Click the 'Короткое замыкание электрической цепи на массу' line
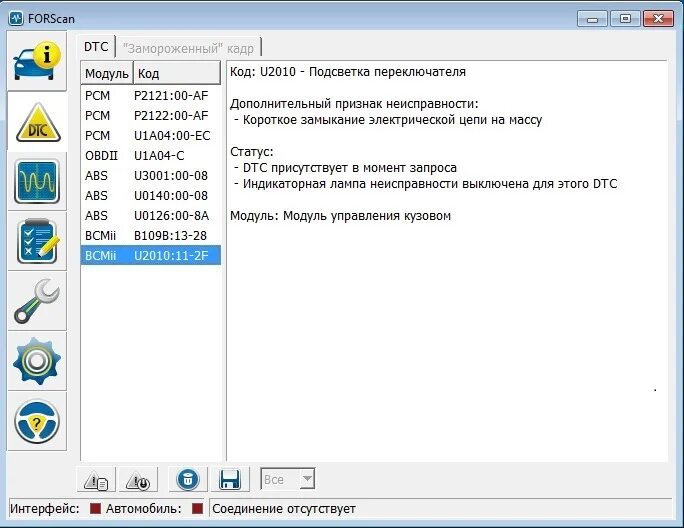This screenshot has height=528, width=684. (392, 120)
